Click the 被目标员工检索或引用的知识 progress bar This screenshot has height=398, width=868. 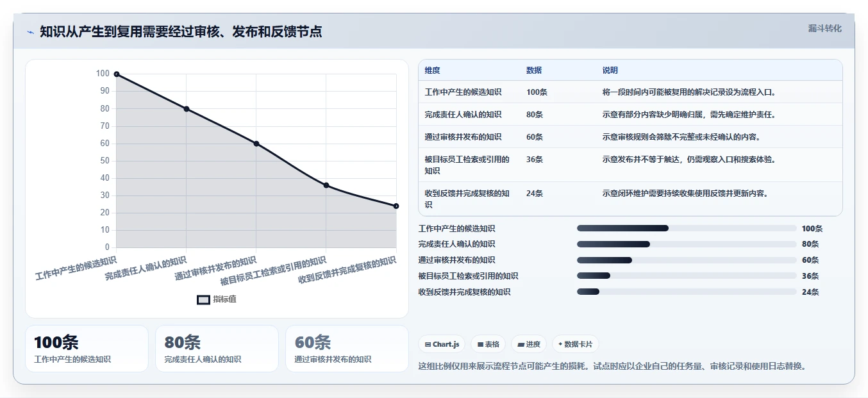point(687,276)
